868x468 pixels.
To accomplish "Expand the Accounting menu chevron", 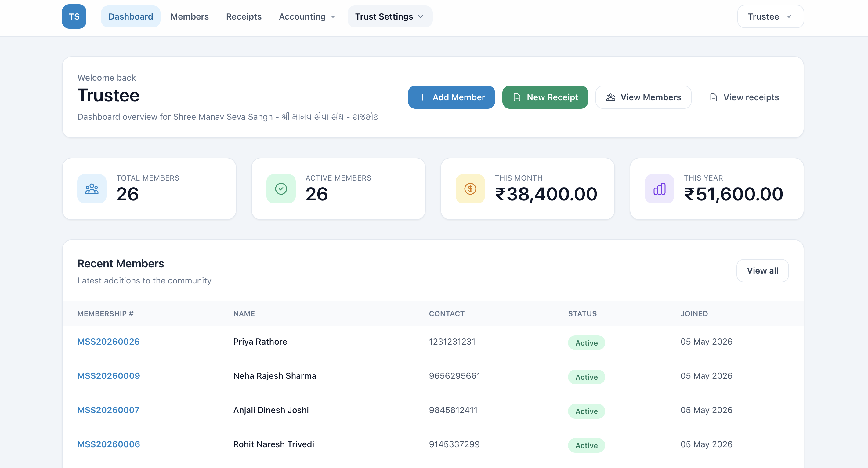I will click(x=333, y=16).
